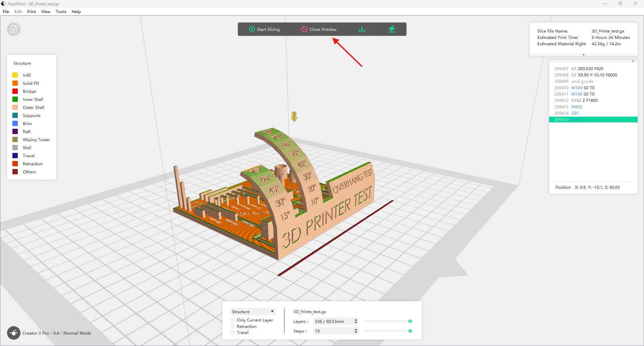Viewport: 644px width, 346px height.
Task: Open the Edit menu
Action: point(18,11)
